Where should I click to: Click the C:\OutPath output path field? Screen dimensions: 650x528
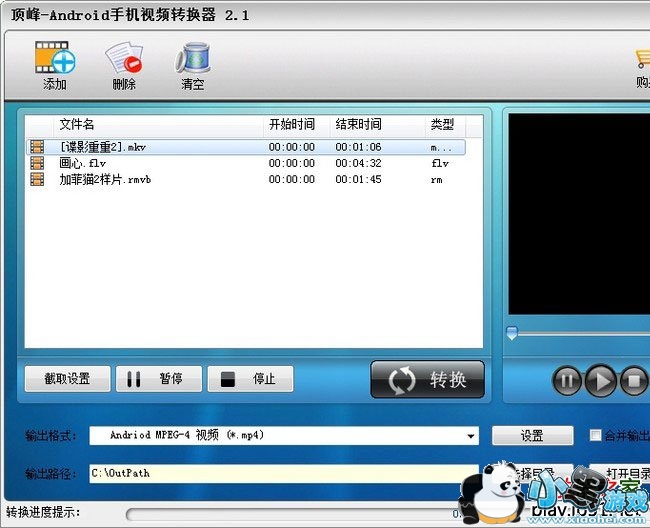[284, 473]
